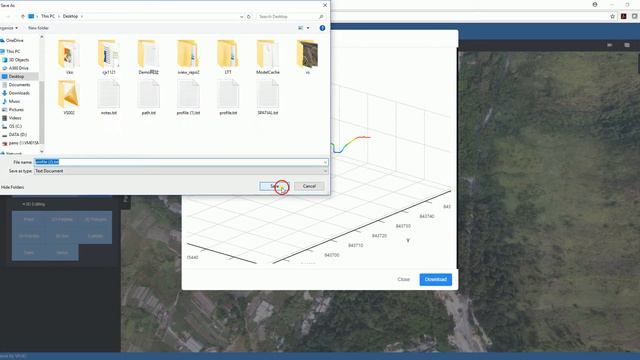Click the blue Help icon in dialog
Viewport: 640px width, 360px height.
(322, 28)
